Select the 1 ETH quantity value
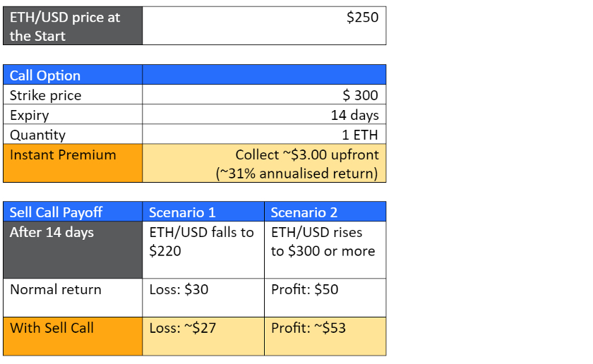The image size is (593, 364). [264, 135]
